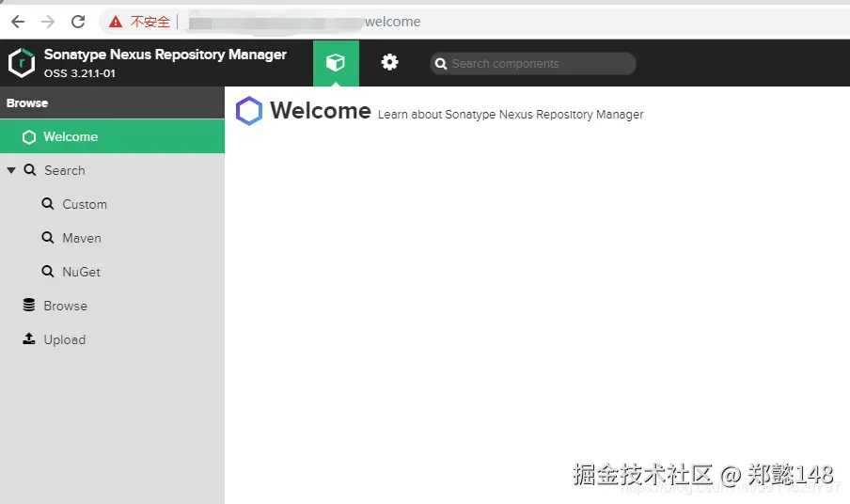Image resolution: width=850 pixels, height=504 pixels.
Task: Click the OSS 3.21.1-01 version text
Action: 80,73
